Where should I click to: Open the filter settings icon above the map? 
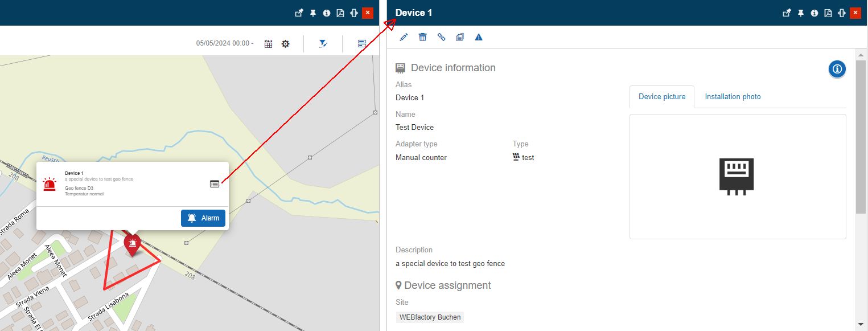click(323, 43)
